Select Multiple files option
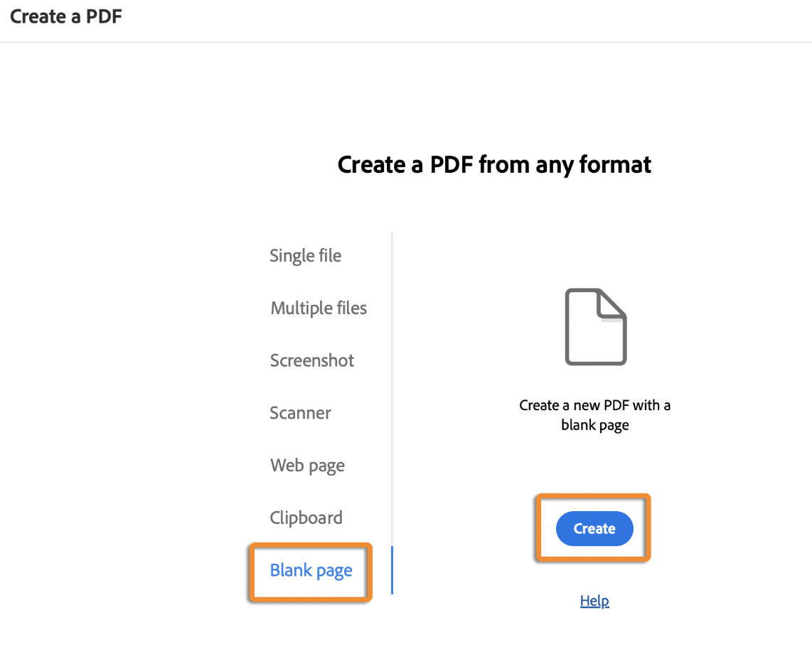This screenshot has height=664, width=812. click(x=318, y=308)
